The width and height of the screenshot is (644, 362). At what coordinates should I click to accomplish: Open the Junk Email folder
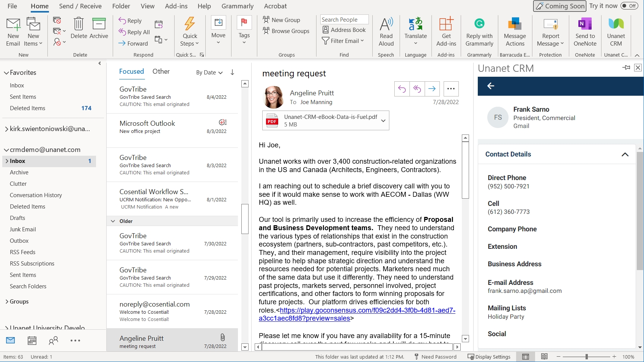coord(23,229)
